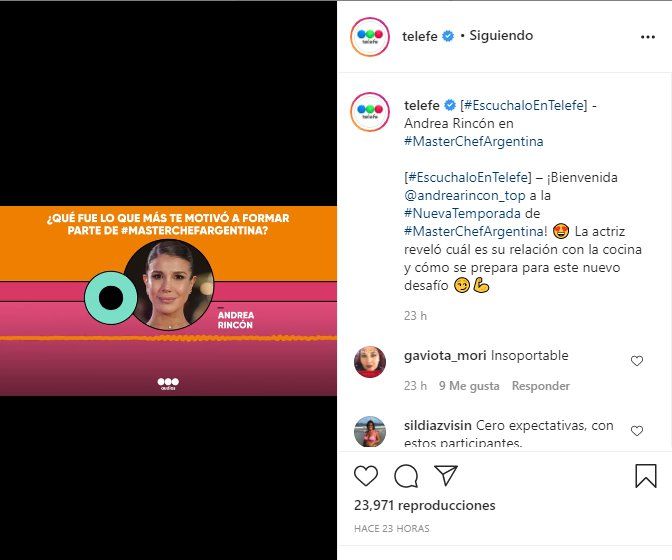This screenshot has height=560, width=672.
Task: Open the comment speech bubble icon
Action: [406, 476]
